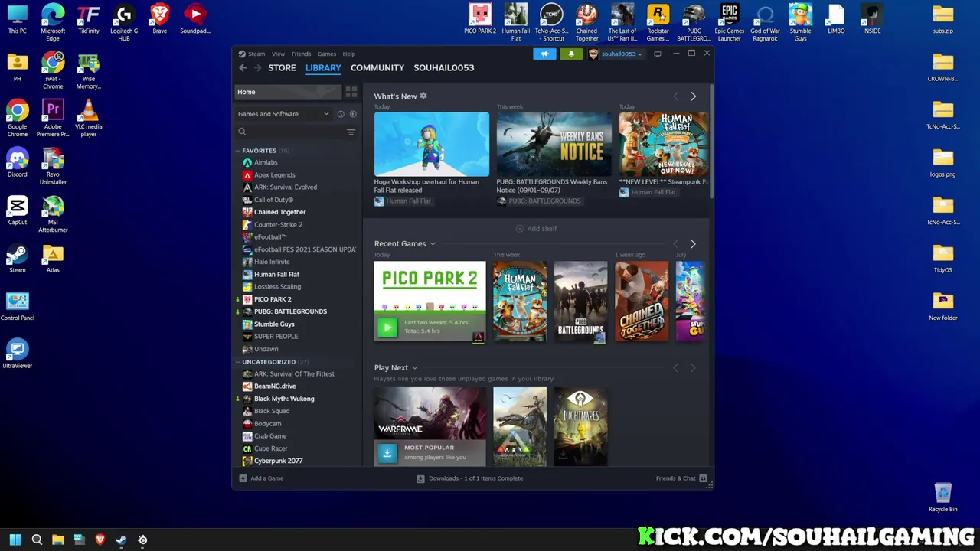
Task: Select Black Myth: Wukong in the library list
Action: tap(284, 399)
